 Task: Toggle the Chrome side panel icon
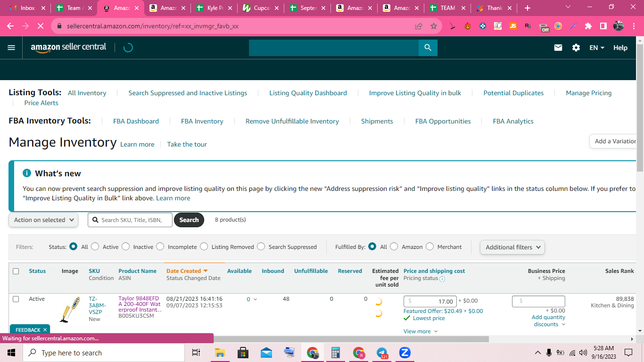pyautogui.click(x=603, y=26)
